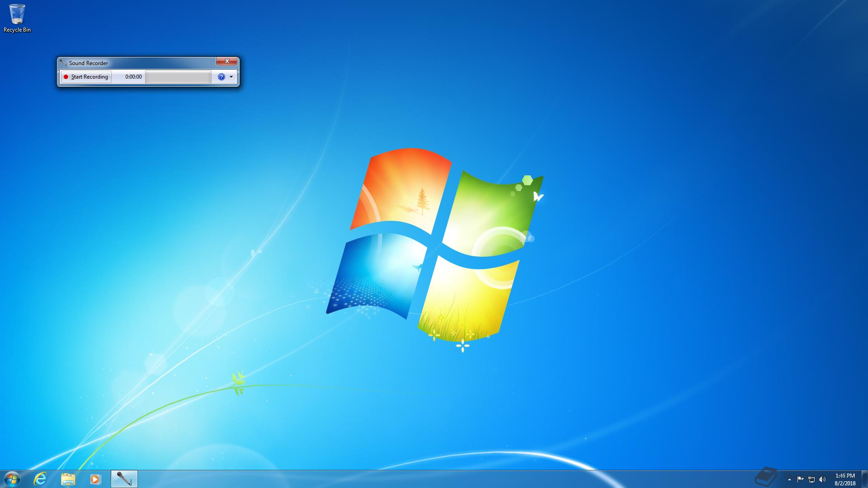
Task: Open the Windows Start menu orb
Action: 12,479
